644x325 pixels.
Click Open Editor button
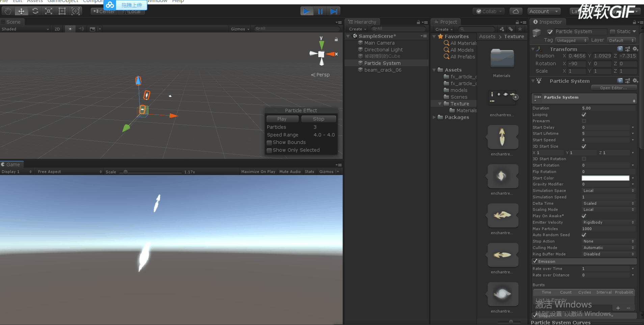pos(614,88)
